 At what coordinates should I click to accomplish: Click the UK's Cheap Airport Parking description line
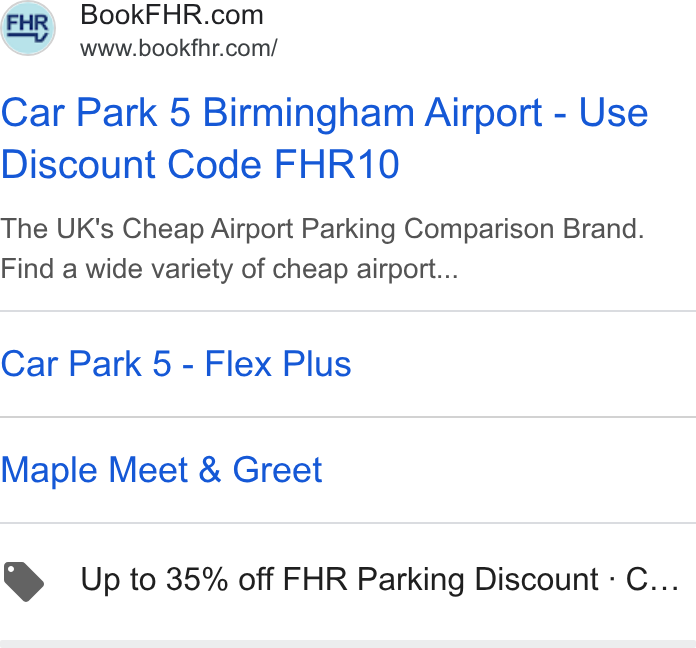pyautogui.click(x=322, y=229)
